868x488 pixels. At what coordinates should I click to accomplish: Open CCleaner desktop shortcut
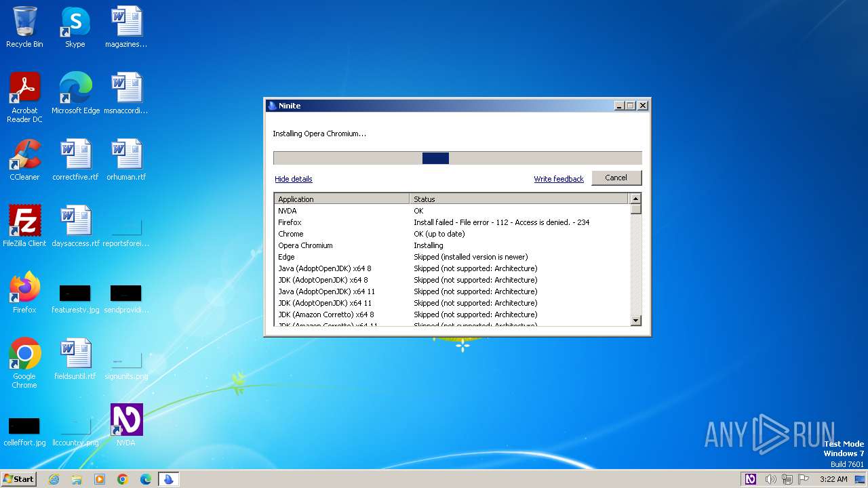[24, 160]
